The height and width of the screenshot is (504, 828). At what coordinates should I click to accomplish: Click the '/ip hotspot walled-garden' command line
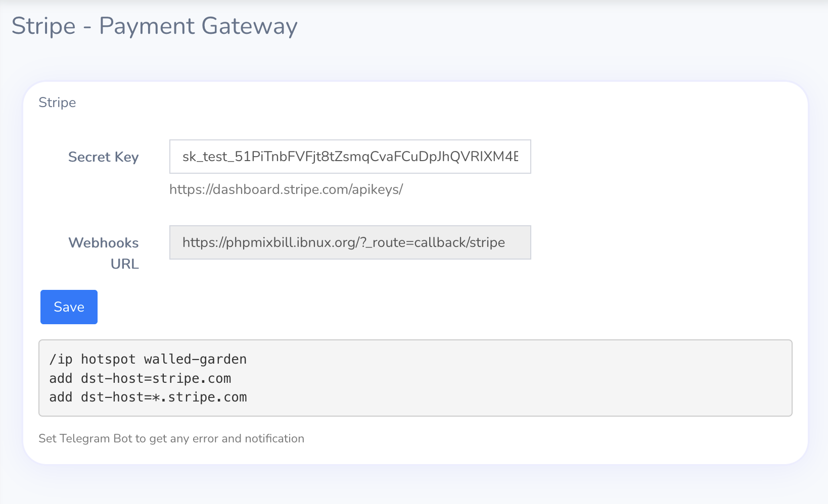click(x=148, y=359)
